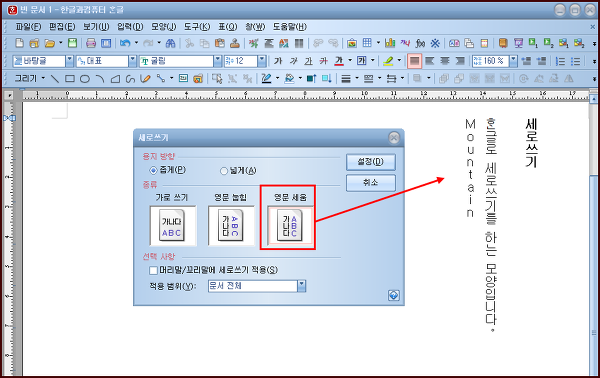Click the Print preview icon

[106, 43]
